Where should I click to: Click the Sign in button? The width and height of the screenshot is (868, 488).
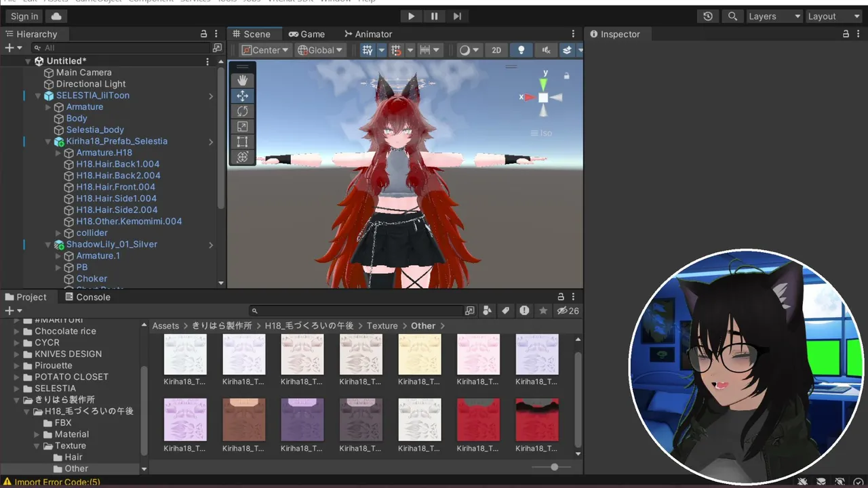24,16
